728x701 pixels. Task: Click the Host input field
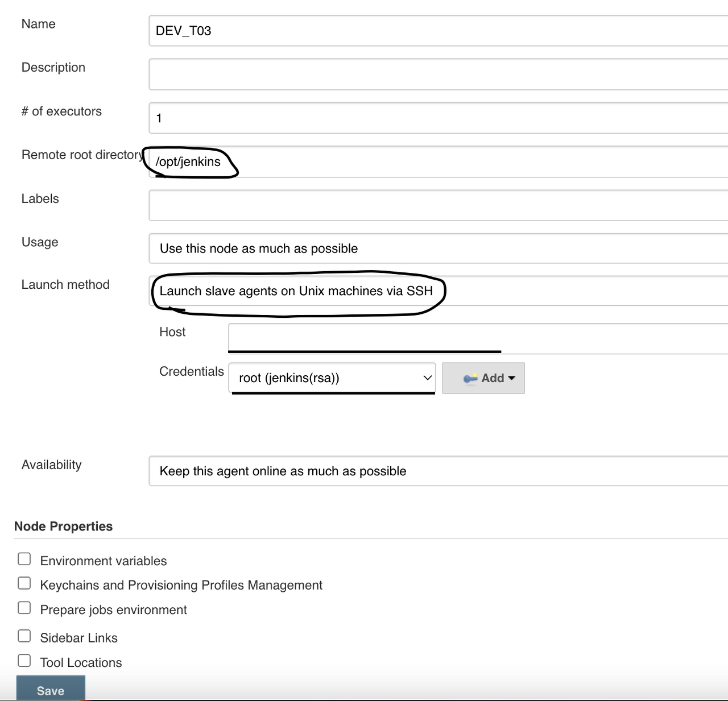478,339
